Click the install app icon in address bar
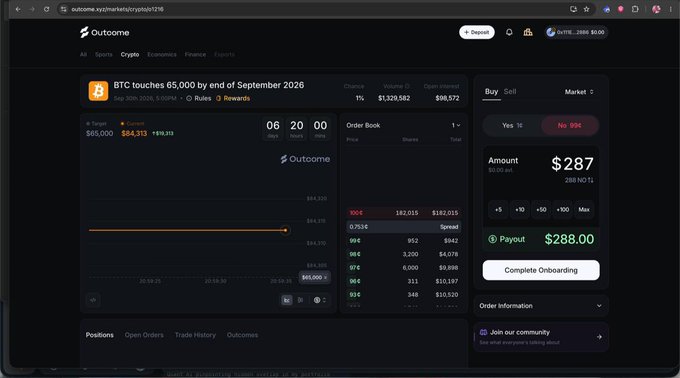Screen dimensions: 680x378 point(573,9)
